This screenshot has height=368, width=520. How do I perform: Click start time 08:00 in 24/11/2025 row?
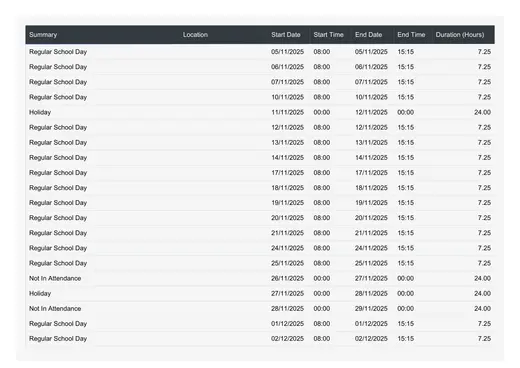(x=322, y=248)
